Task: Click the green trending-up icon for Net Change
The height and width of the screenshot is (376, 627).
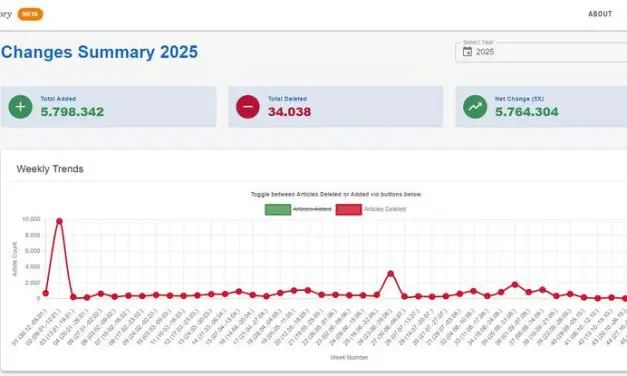Action: pos(475,107)
